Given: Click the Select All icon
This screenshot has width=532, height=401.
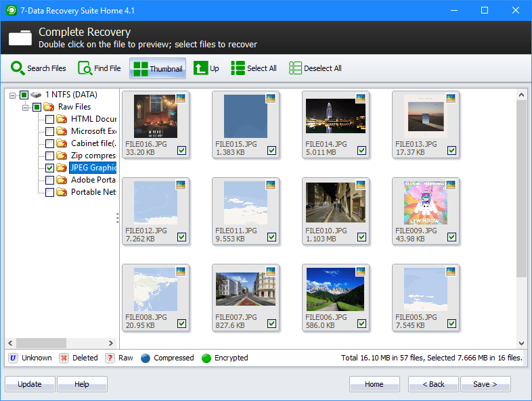Looking at the screenshot, I should (238, 68).
